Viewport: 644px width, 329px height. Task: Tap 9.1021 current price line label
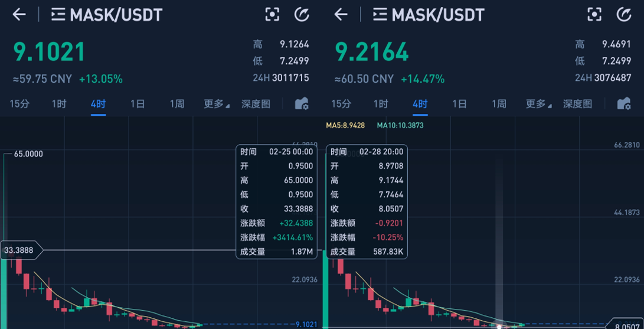pyautogui.click(x=306, y=324)
